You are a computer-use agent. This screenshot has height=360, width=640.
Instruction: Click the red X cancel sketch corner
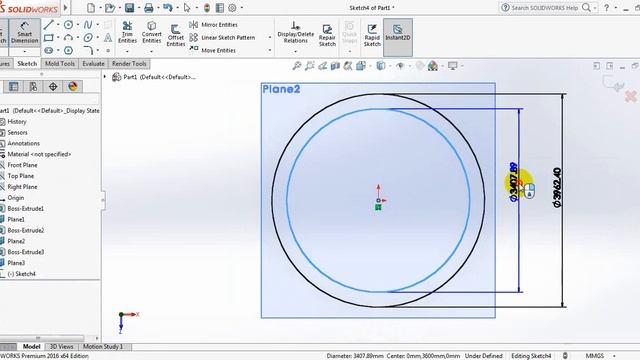click(631, 97)
